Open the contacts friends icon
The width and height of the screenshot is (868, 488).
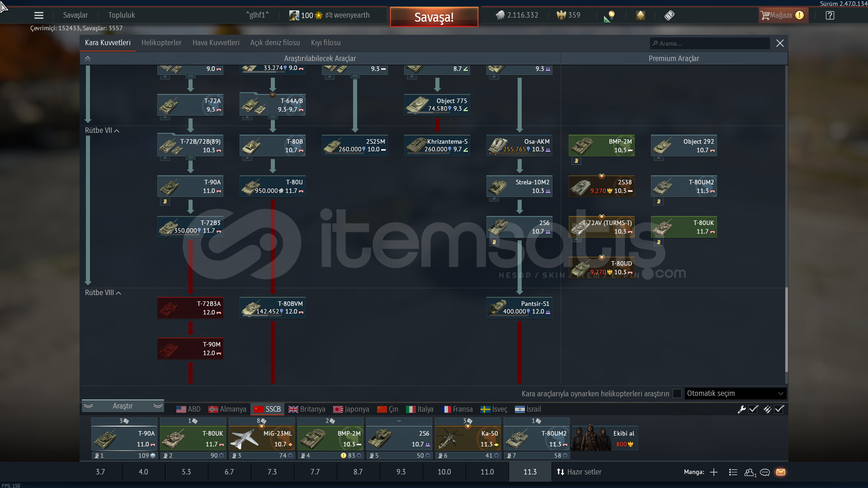tap(750, 472)
